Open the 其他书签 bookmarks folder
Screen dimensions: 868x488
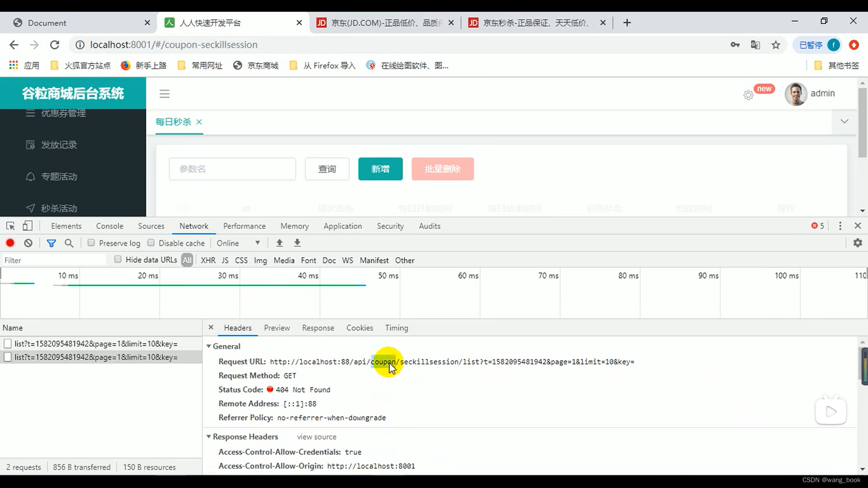837,66
